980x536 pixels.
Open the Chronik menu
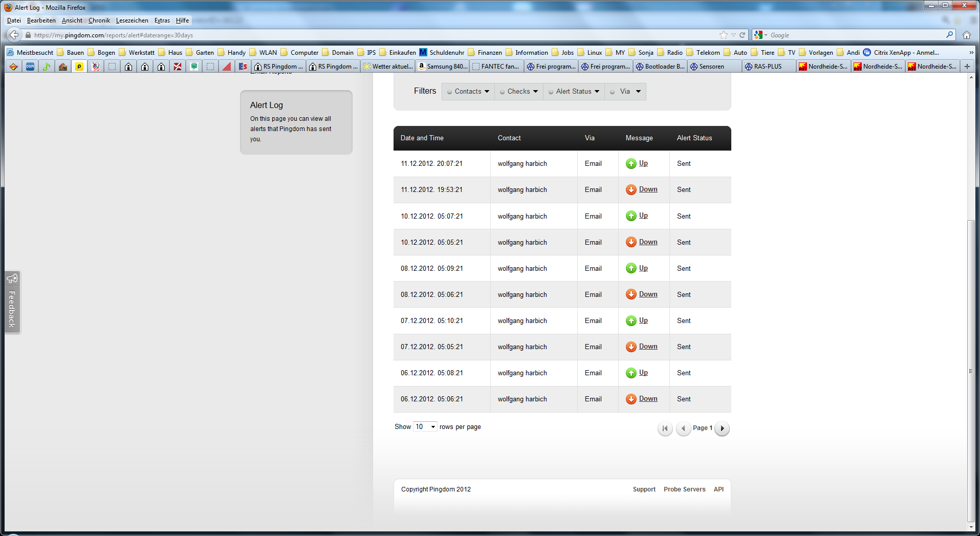point(99,20)
